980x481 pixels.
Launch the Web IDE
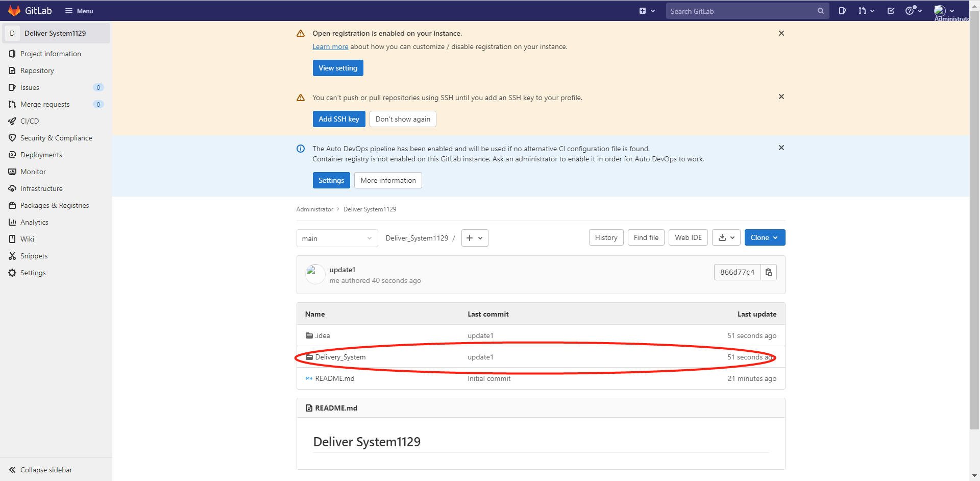[x=688, y=237]
